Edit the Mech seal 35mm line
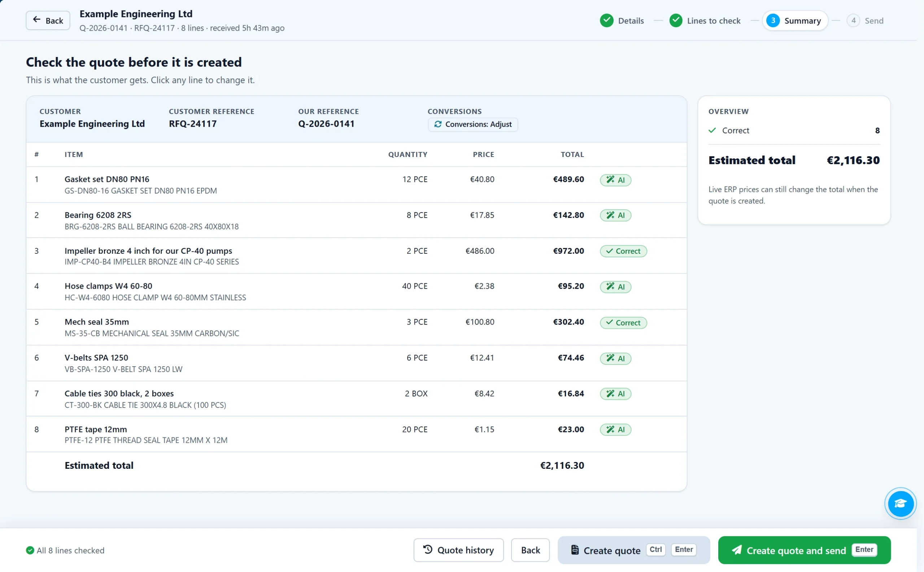The height and width of the screenshot is (572, 924). [357, 327]
